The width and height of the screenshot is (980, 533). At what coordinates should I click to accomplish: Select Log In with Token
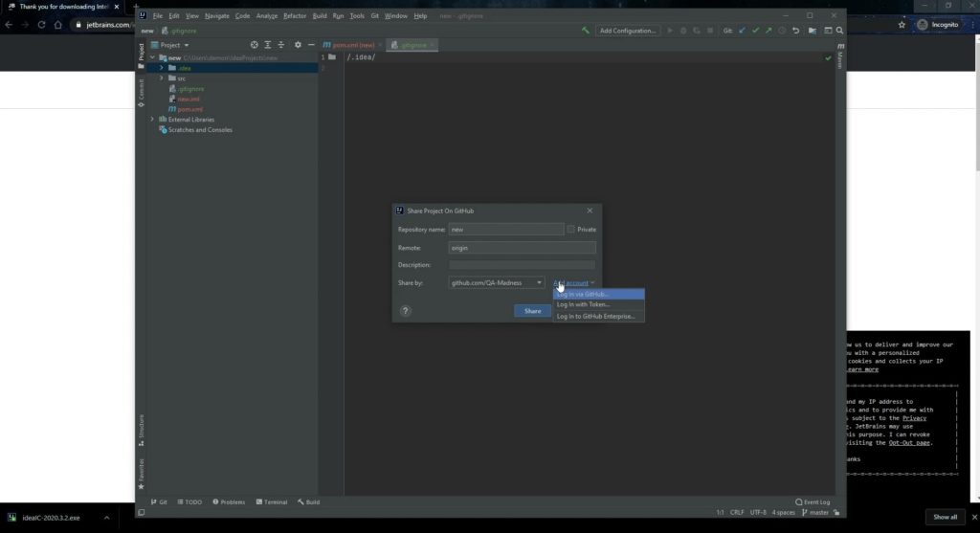point(599,305)
